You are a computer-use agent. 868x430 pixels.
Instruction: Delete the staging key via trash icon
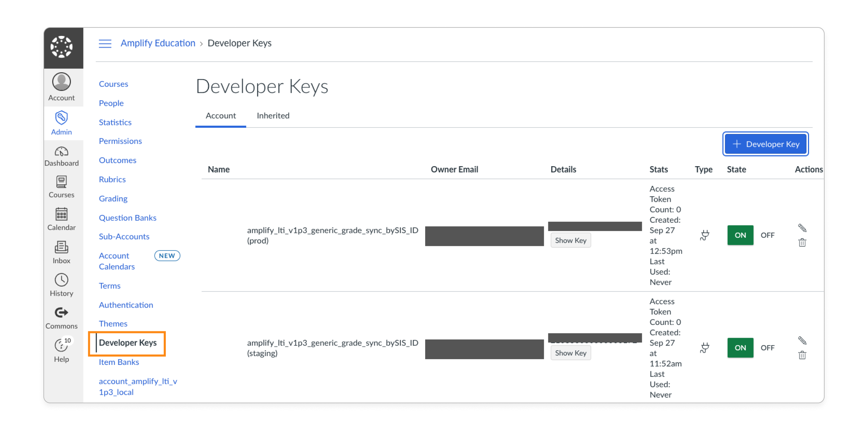pyautogui.click(x=802, y=355)
